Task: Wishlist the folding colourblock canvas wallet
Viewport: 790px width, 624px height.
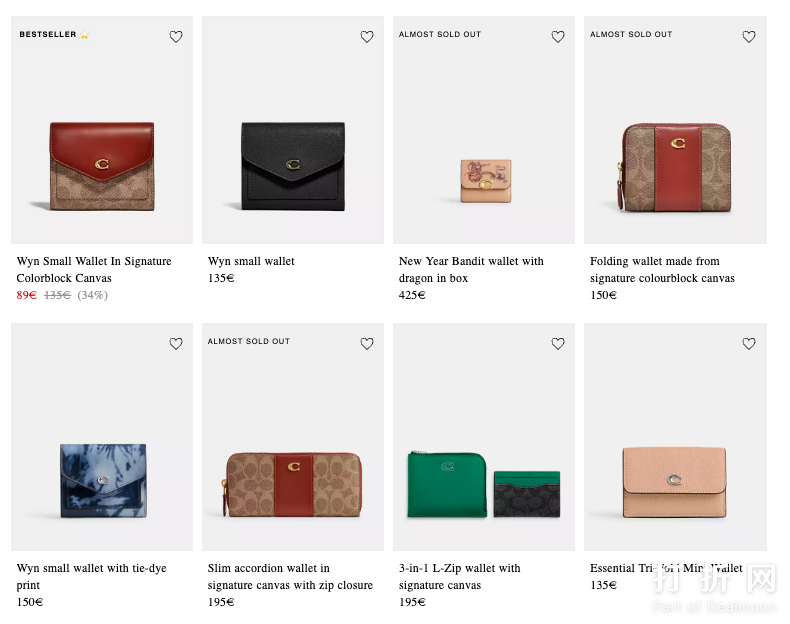Action: point(749,37)
